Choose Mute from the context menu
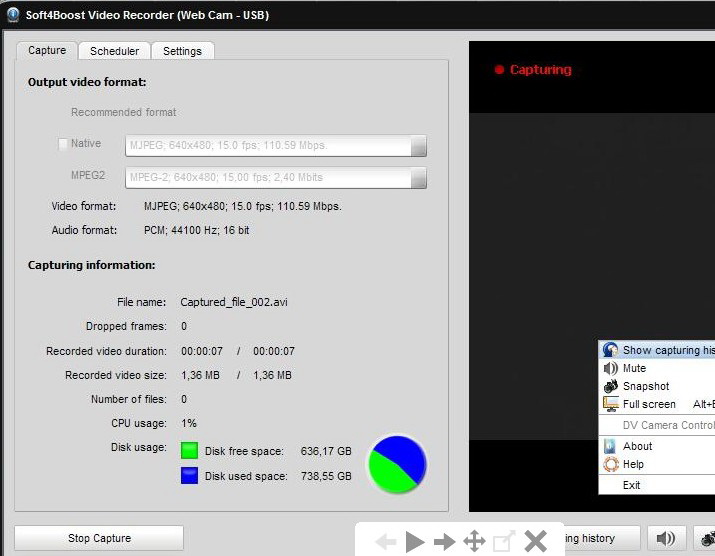This screenshot has width=715, height=556. 657,368
